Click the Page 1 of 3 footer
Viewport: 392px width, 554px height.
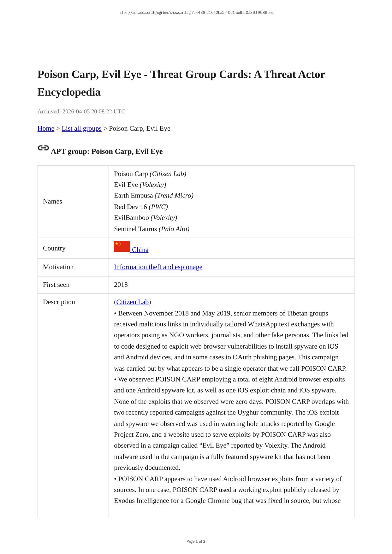(196, 541)
